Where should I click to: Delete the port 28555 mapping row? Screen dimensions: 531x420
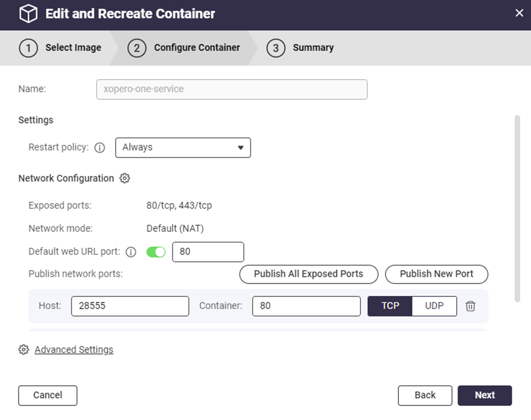pos(471,306)
